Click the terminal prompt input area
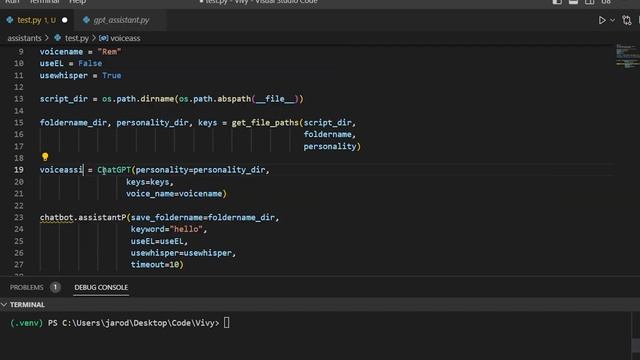The width and height of the screenshot is (640, 360). [227, 323]
